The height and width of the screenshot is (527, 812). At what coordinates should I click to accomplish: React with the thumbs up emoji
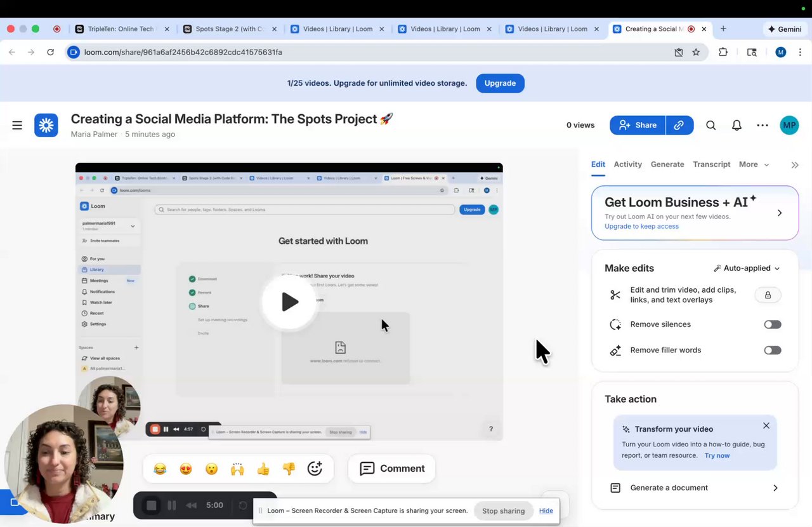click(x=263, y=469)
